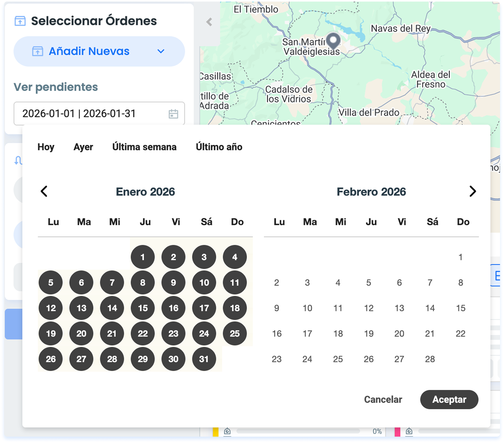
Task: Select the Ayer quick range
Action: coord(83,147)
